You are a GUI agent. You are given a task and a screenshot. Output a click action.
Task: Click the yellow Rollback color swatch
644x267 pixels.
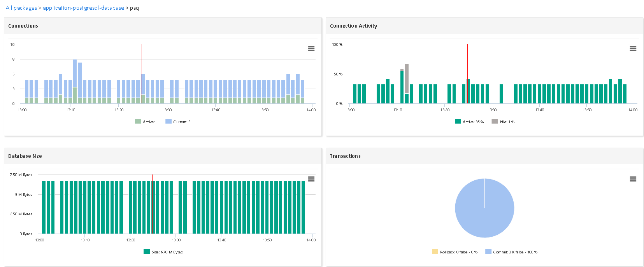(x=435, y=252)
